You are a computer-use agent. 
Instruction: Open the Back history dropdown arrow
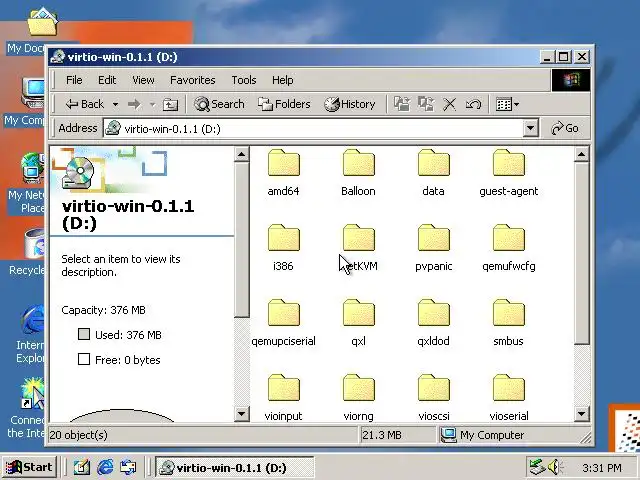(116, 105)
